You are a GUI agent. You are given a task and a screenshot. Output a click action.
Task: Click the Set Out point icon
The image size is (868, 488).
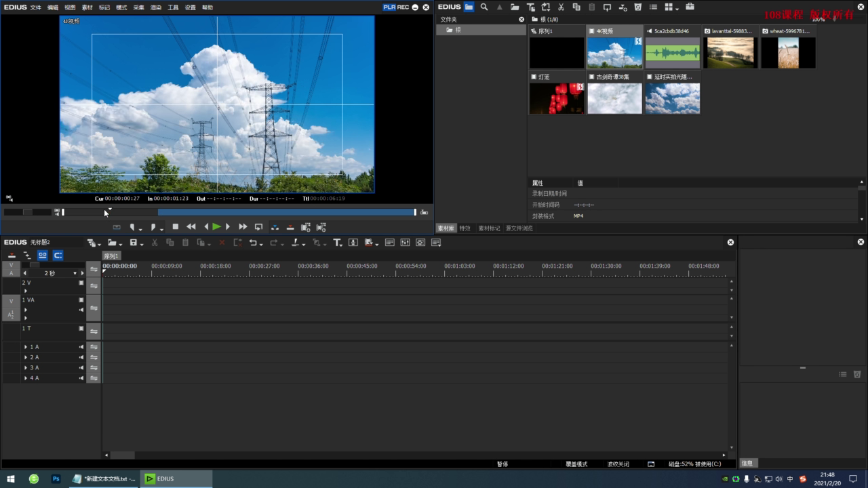154,227
